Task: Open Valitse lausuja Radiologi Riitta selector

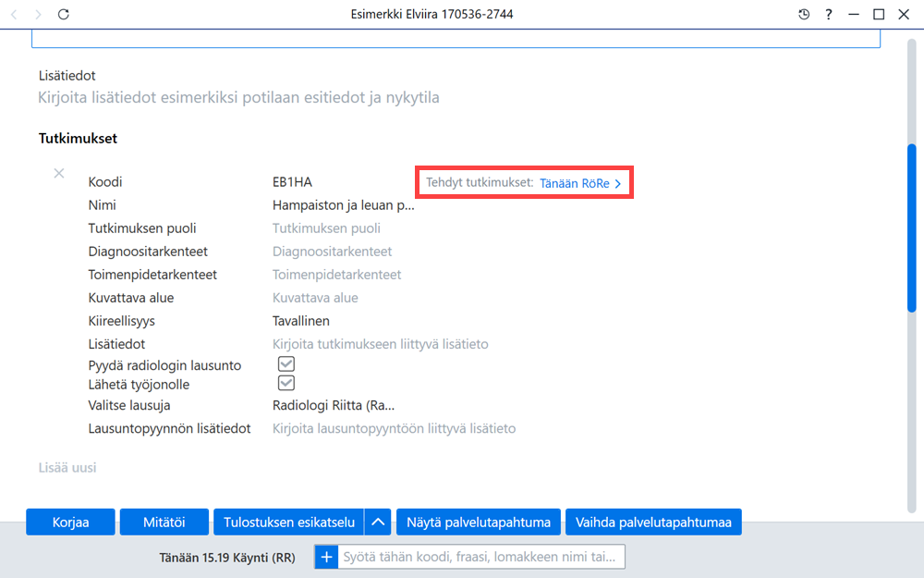Action: (334, 405)
